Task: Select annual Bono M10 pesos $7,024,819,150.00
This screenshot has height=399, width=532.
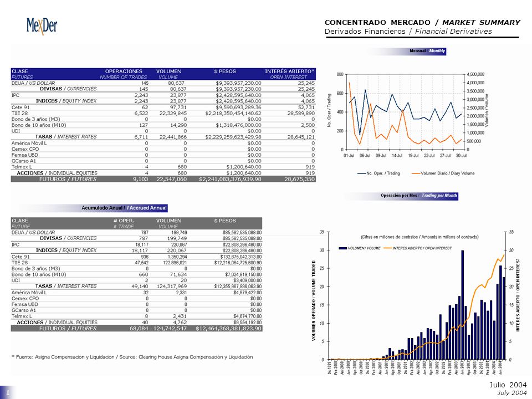Action: pyautogui.click(x=243, y=274)
